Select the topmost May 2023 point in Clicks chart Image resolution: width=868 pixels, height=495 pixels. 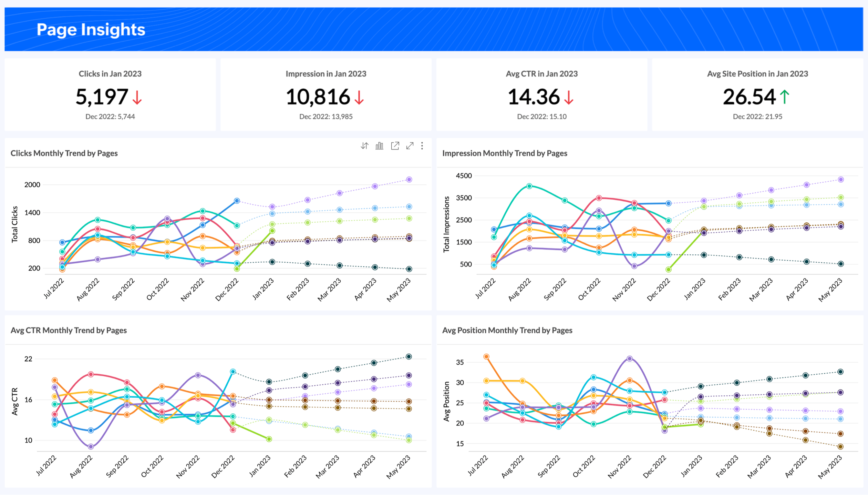click(x=409, y=180)
